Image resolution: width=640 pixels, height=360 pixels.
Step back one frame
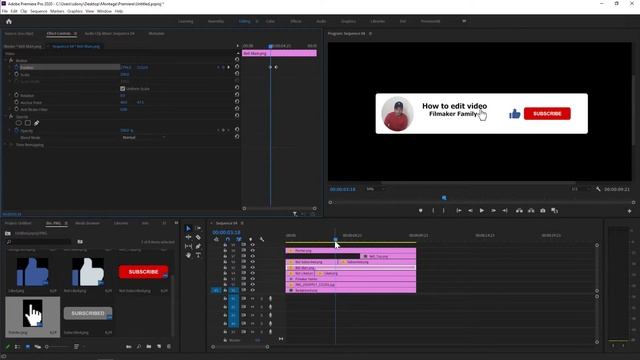pos(470,211)
